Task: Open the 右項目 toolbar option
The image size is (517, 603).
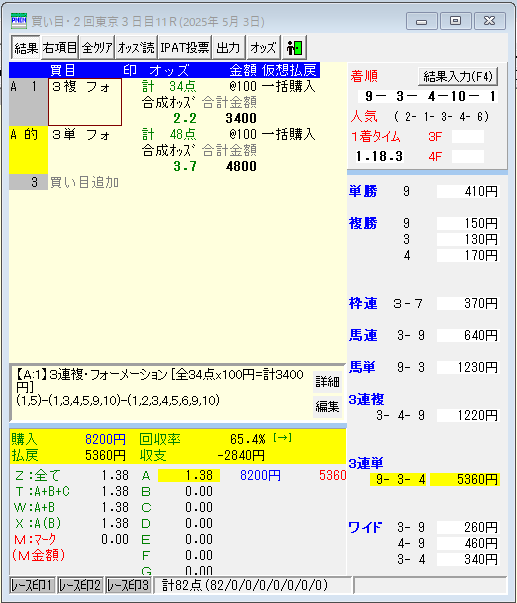Action: point(60,48)
